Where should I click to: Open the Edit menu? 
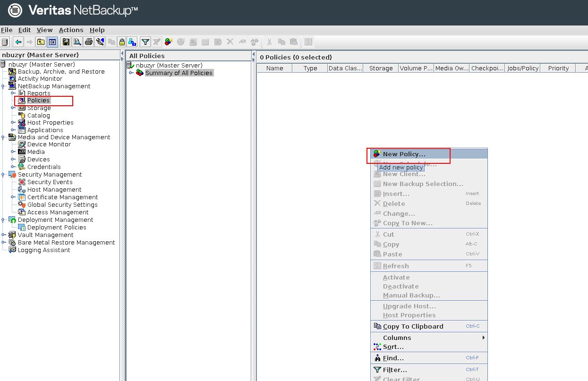click(25, 30)
